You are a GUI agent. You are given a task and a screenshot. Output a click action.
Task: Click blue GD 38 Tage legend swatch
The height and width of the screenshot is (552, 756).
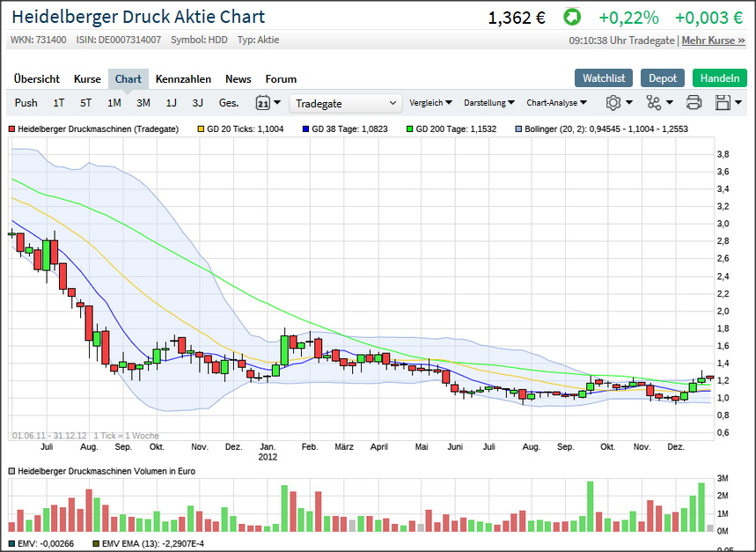point(305,129)
